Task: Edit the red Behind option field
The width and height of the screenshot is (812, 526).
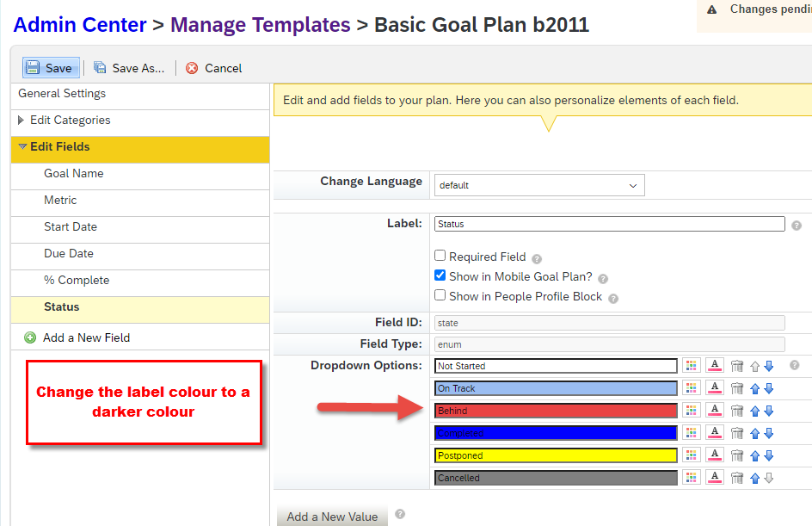Action: click(556, 411)
